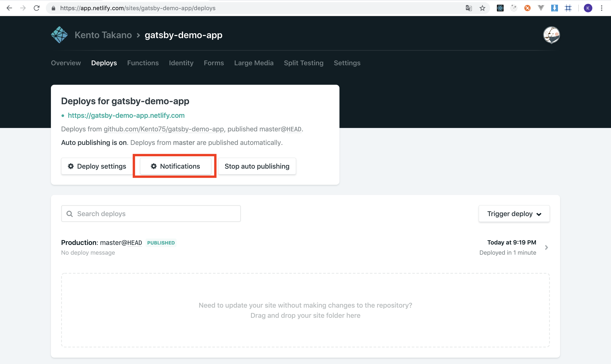
Task: Click the Netlify logo icon
Action: [x=59, y=35]
